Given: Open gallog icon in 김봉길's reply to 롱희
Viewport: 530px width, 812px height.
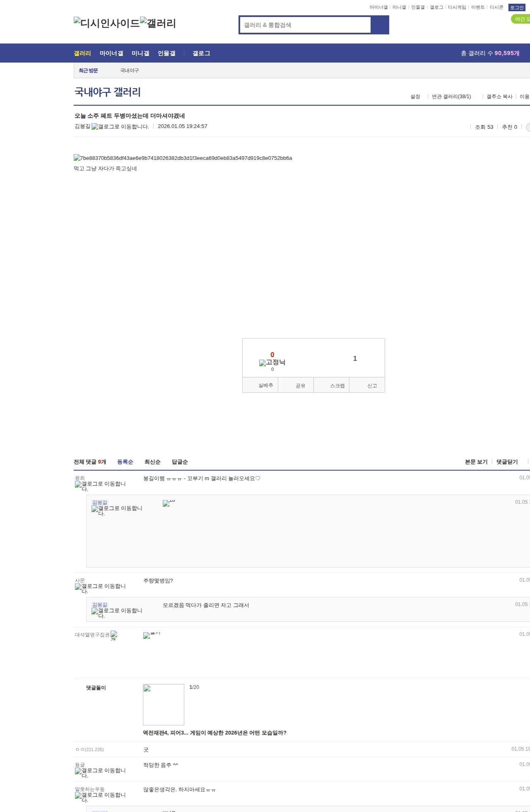Looking at the screenshot, I should tap(117, 510).
